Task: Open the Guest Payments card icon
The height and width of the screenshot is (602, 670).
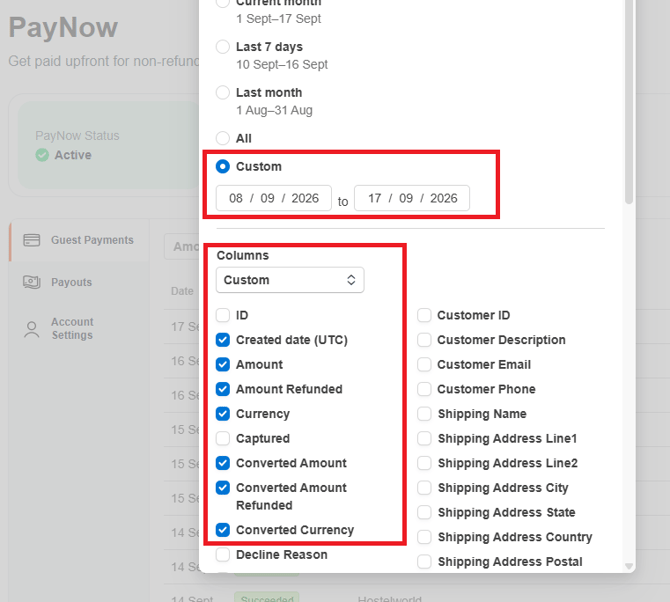Action: pos(32,240)
